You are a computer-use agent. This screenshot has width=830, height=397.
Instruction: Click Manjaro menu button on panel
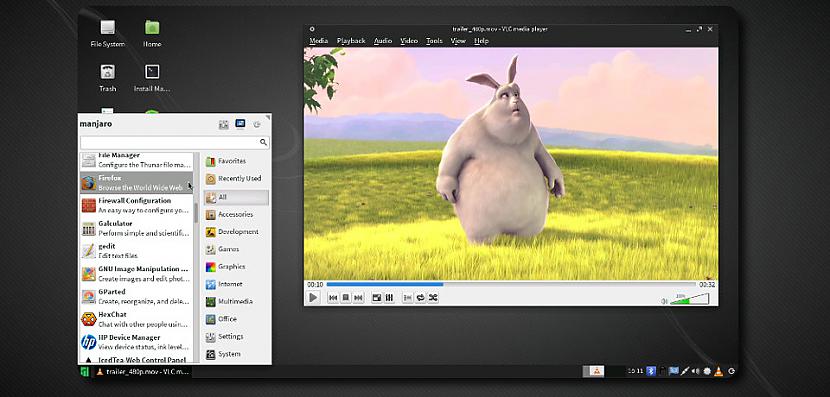pos(85,372)
